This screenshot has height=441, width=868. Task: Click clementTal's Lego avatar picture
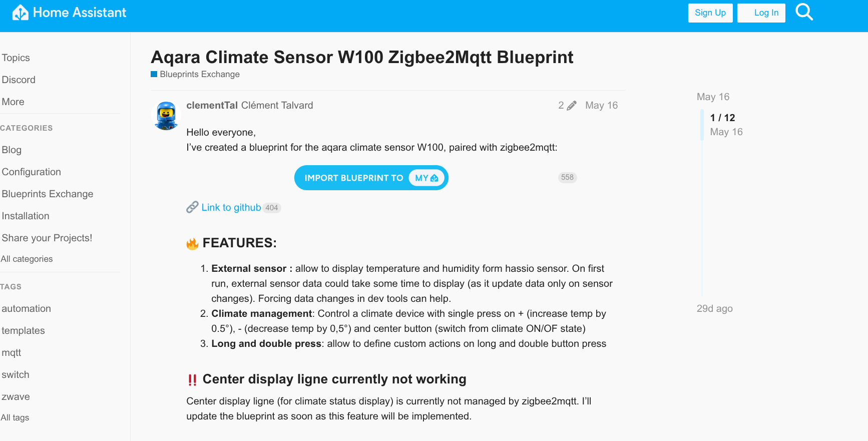coord(166,116)
